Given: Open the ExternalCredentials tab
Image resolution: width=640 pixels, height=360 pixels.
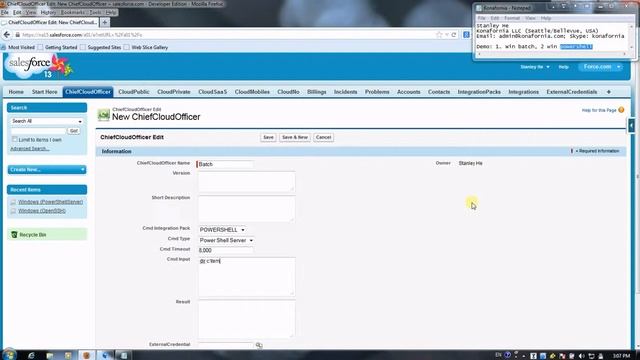Looking at the screenshot, I should coord(571,92).
